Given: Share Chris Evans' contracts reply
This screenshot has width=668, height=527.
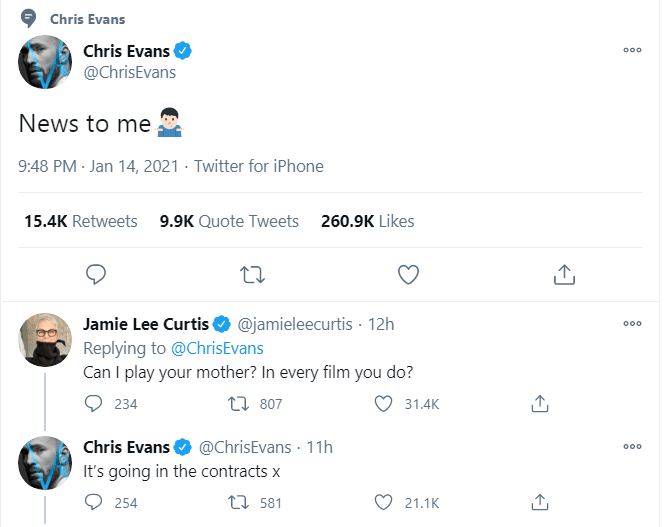Looking at the screenshot, I should [539, 502].
